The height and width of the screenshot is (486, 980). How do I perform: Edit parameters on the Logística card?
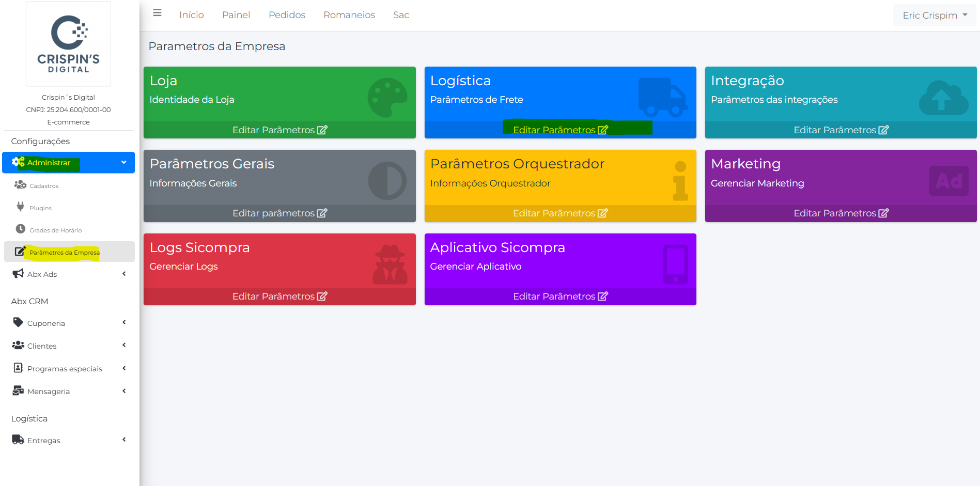pyautogui.click(x=560, y=130)
